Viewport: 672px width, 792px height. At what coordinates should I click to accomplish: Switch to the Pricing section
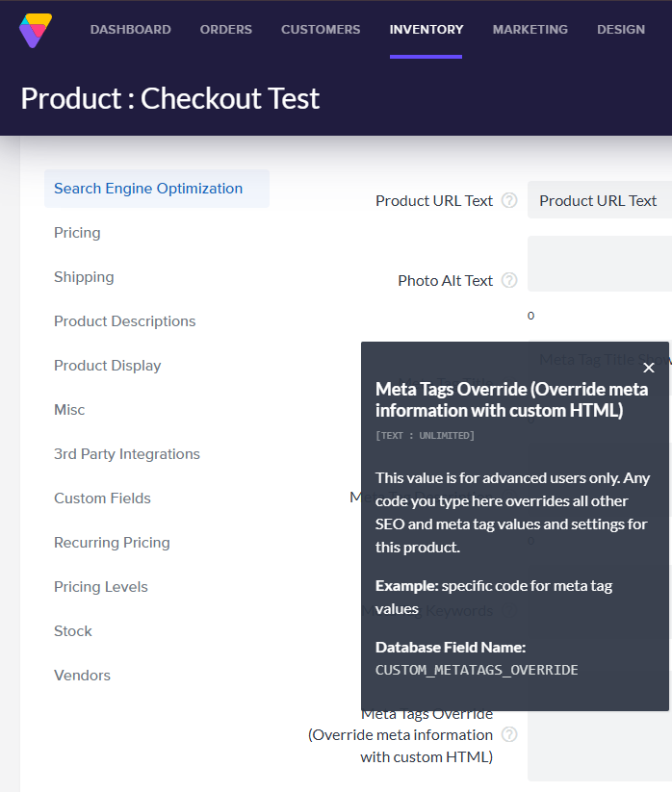77,233
